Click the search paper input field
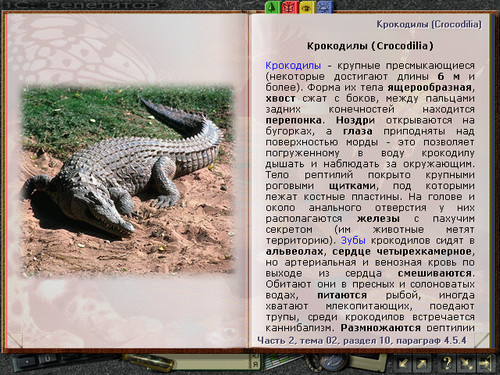The height and width of the screenshot is (375, 500). pos(213,362)
